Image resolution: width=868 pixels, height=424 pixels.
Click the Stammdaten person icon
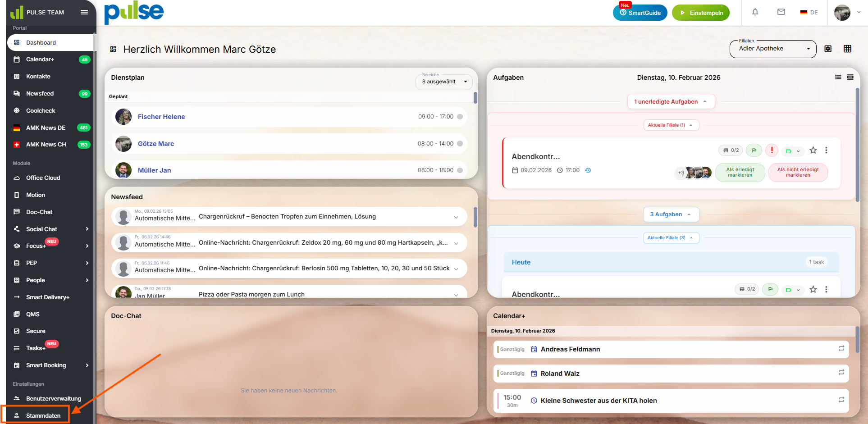coord(17,416)
